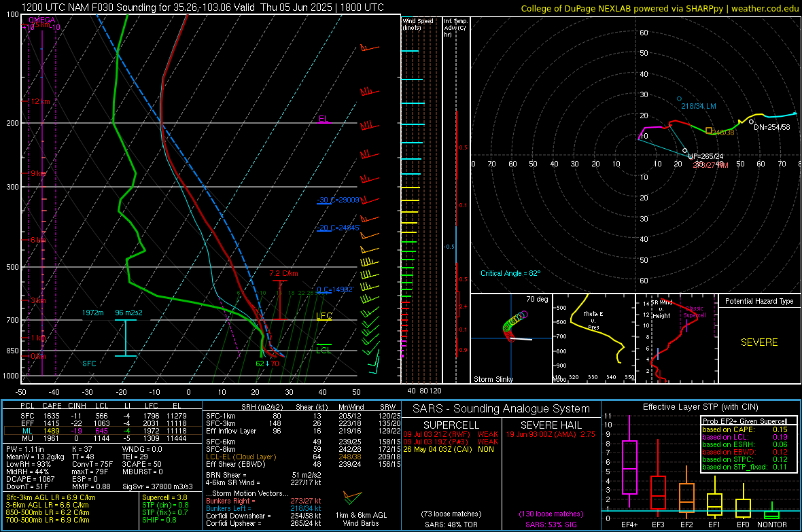Click the 'LCL-EL (Cloud Layer)' row label
Image resolution: width=802 pixels, height=532 pixels.
tap(241, 457)
